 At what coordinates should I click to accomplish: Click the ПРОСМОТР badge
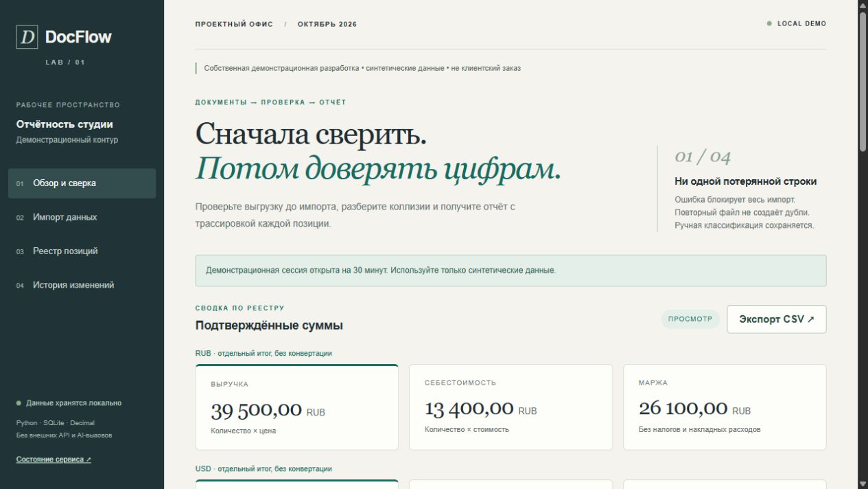pos(690,319)
